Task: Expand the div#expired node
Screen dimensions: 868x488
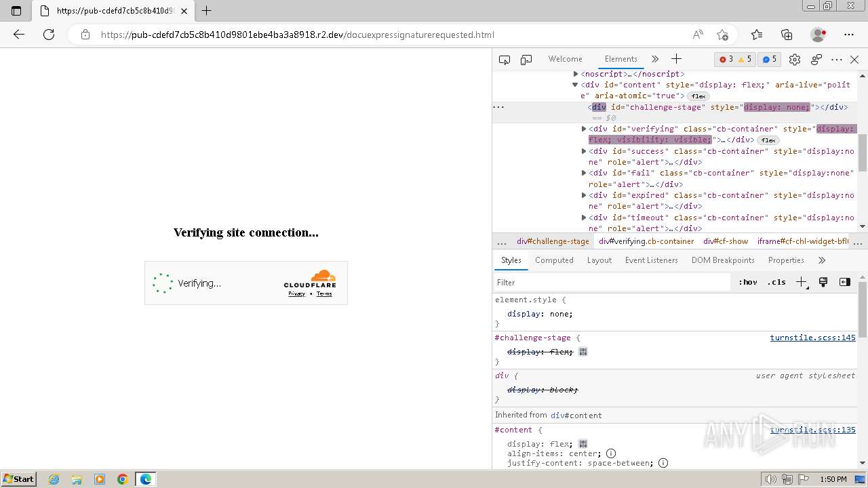Action: click(x=584, y=195)
